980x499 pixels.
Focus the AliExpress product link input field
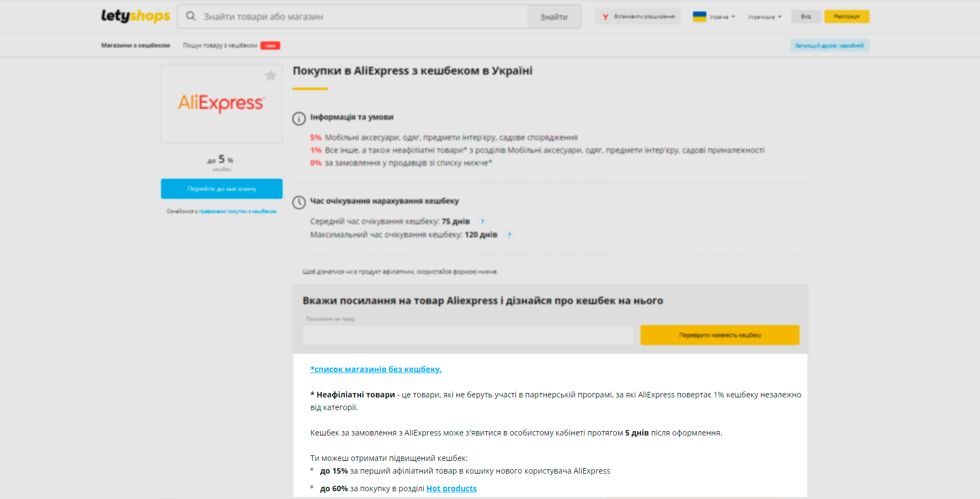coord(468,335)
